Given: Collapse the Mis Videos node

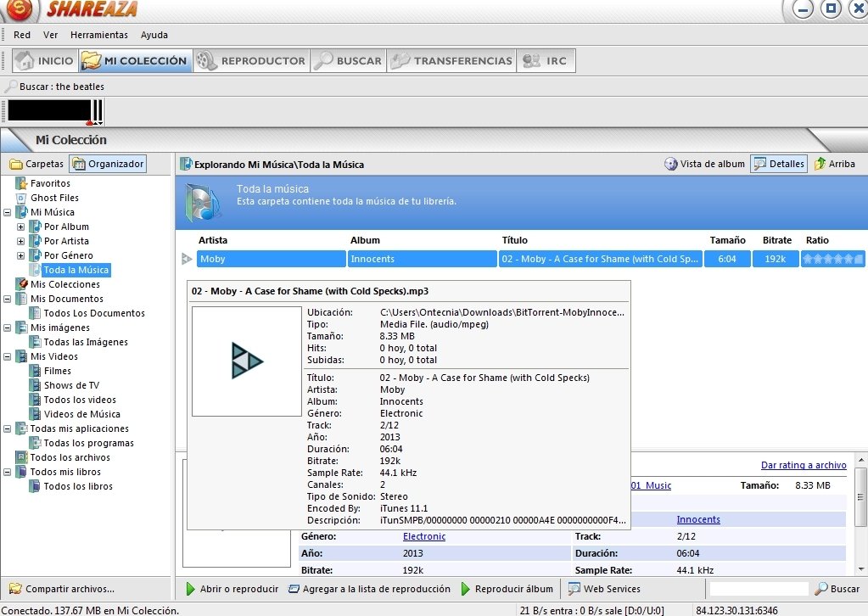Looking at the screenshot, I should click(7, 356).
